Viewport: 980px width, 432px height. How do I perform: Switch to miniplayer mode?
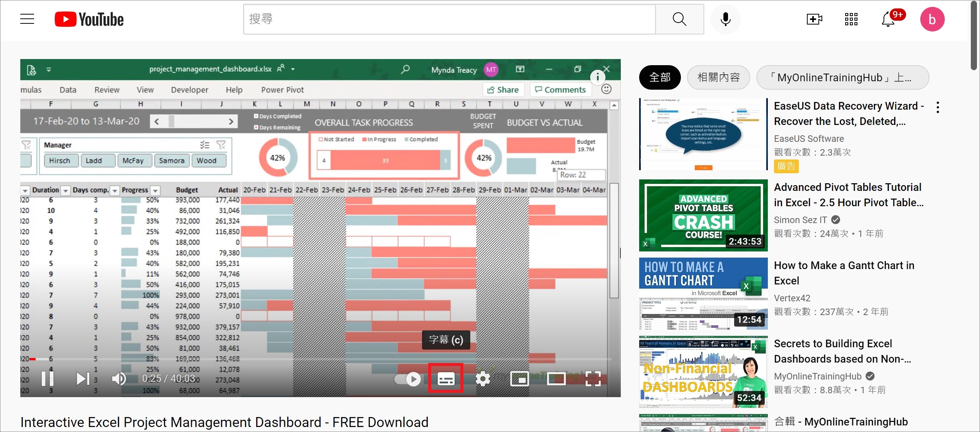(x=519, y=379)
